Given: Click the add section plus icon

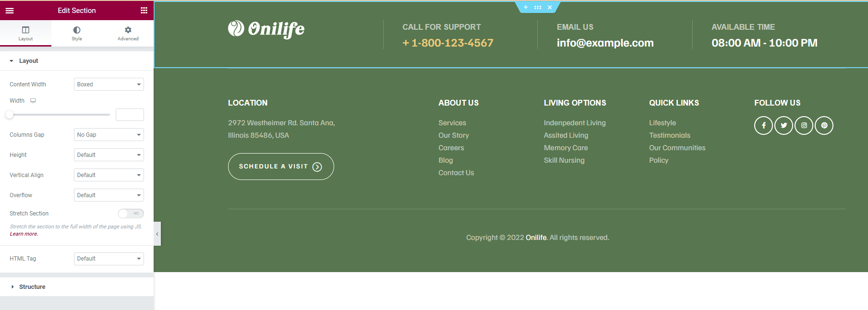Looking at the screenshot, I should (x=526, y=7).
